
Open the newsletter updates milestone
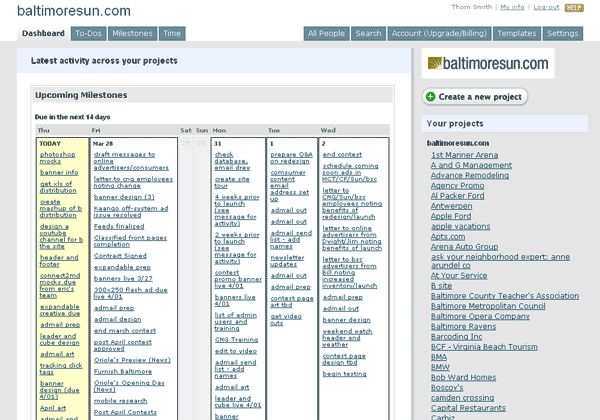[x=287, y=261]
